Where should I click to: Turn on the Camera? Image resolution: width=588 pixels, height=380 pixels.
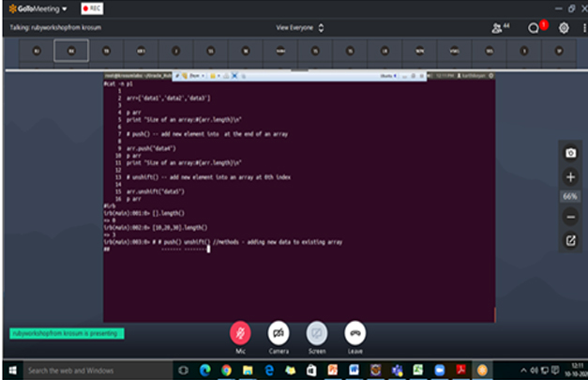[279, 333]
